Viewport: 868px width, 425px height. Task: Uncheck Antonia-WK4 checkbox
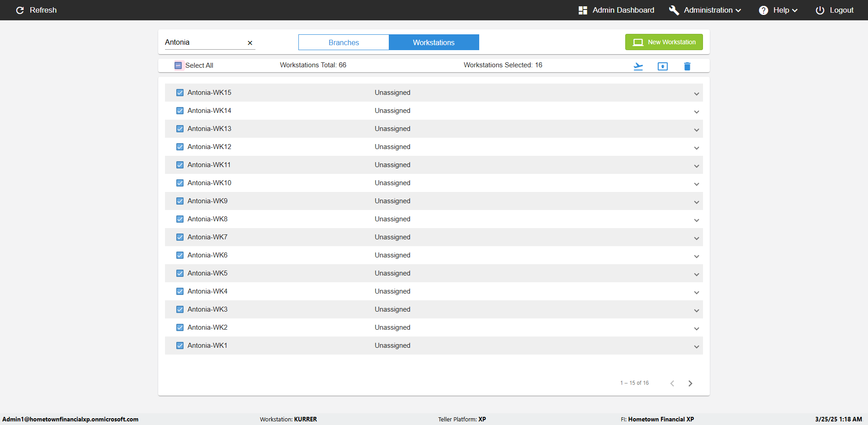(x=180, y=291)
